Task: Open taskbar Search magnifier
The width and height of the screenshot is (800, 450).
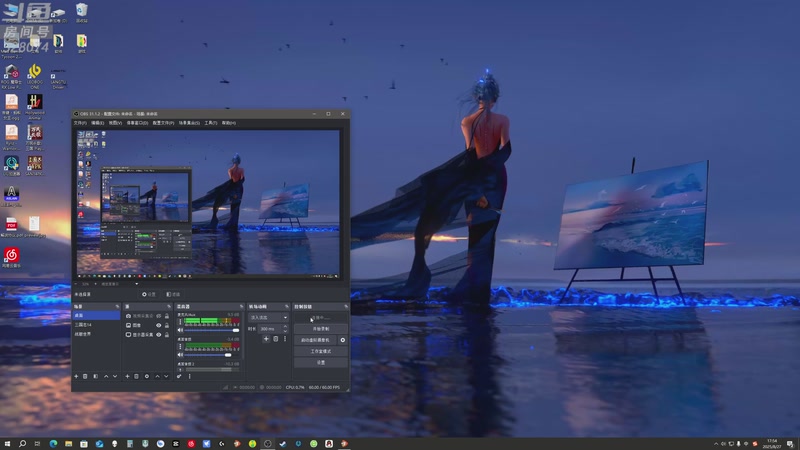Action: click(22, 444)
